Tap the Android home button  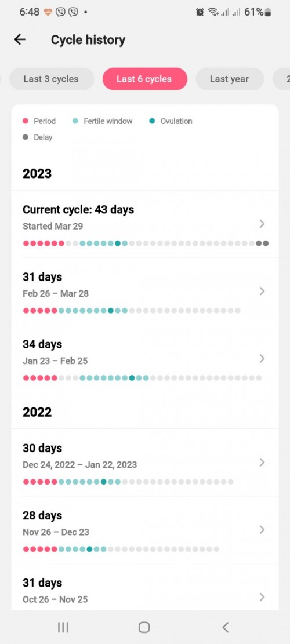pos(144,627)
